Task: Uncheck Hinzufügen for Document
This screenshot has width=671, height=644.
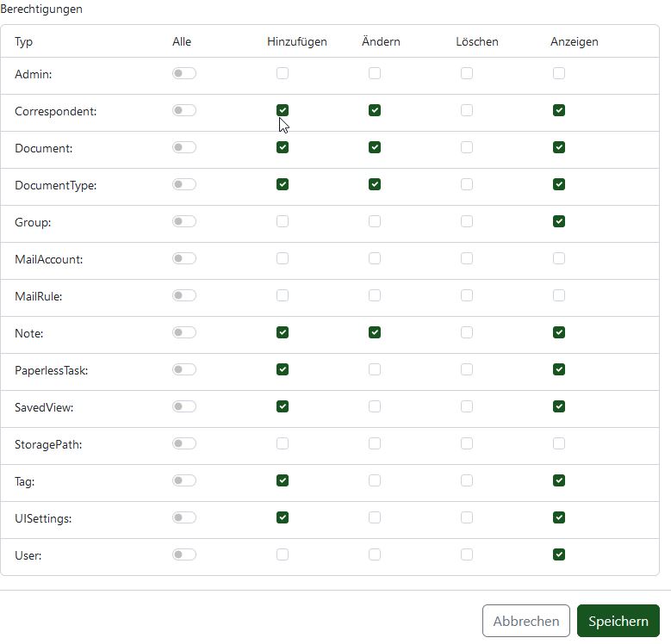Action: [x=283, y=147]
